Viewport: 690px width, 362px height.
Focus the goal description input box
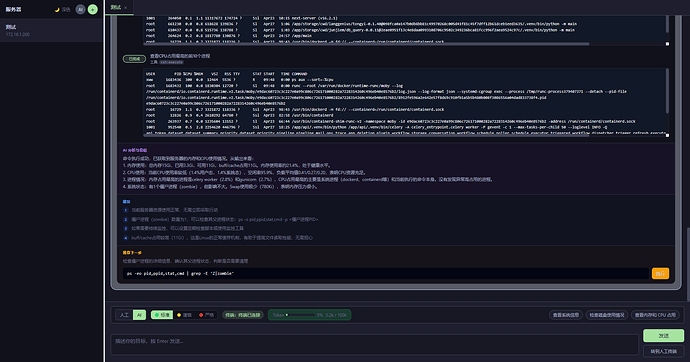pos(374,344)
